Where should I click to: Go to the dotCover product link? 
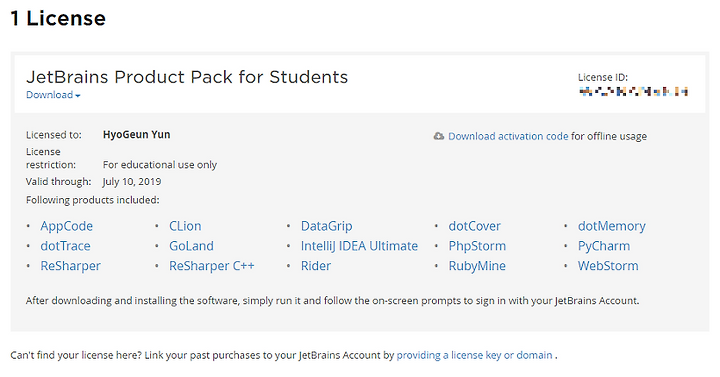pyautogui.click(x=474, y=226)
